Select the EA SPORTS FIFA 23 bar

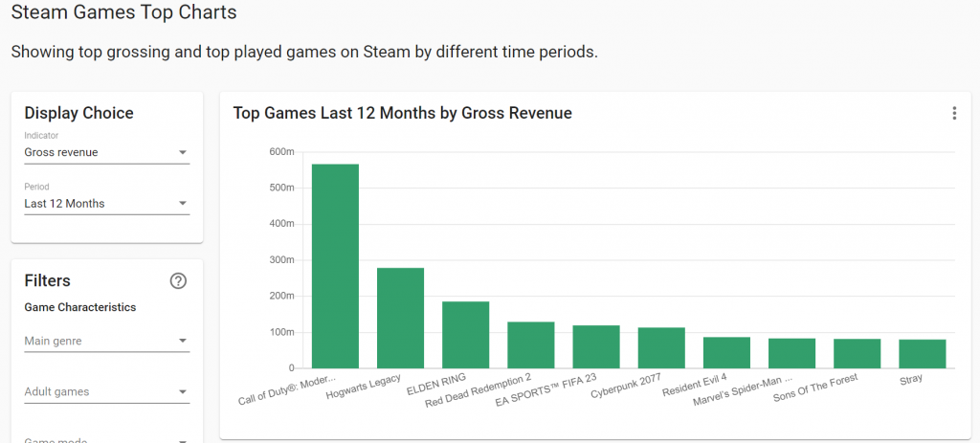point(596,346)
